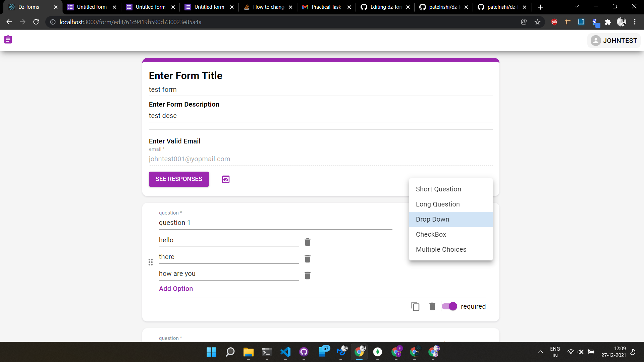Screen dimensions: 644x362
Task: Click Add Option under question 1
Action: [176, 289]
